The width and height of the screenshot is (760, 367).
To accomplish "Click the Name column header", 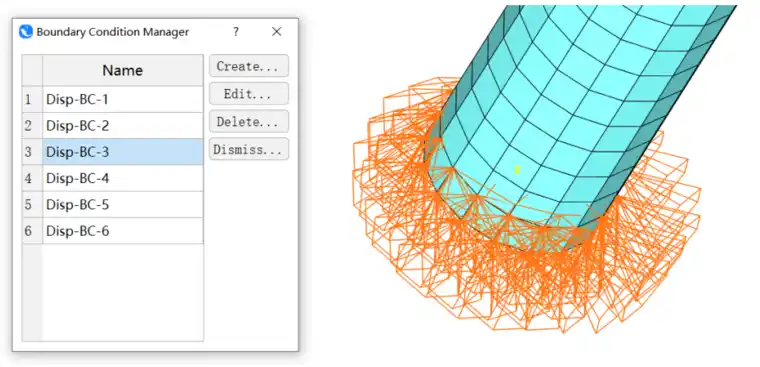I will [x=123, y=70].
